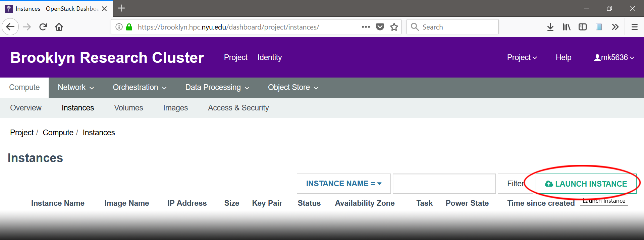
Task: Expand the Orchestration dropdown menu
Action: pyautogui.click(x=140, y=88)
